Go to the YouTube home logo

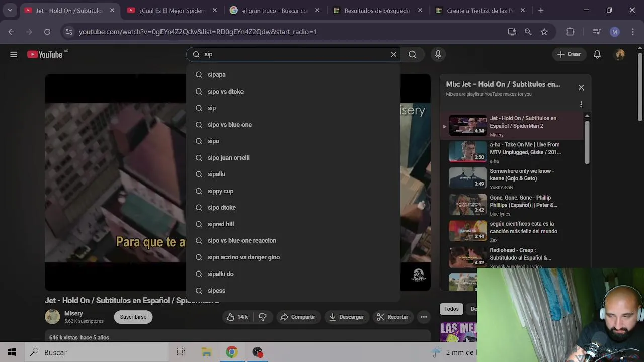click(x=45, y=54)
